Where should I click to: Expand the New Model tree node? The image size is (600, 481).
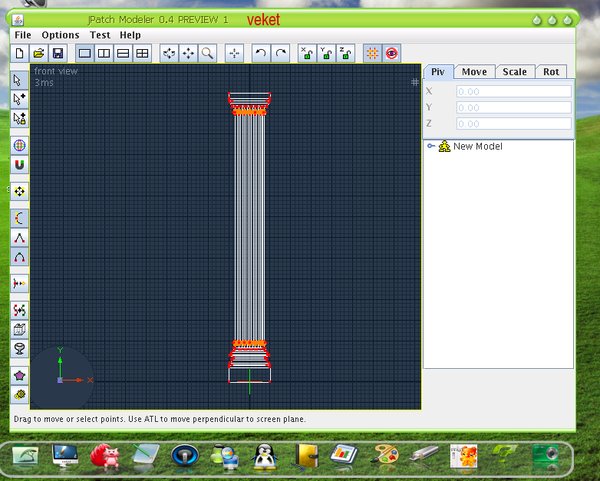(430, 147)
